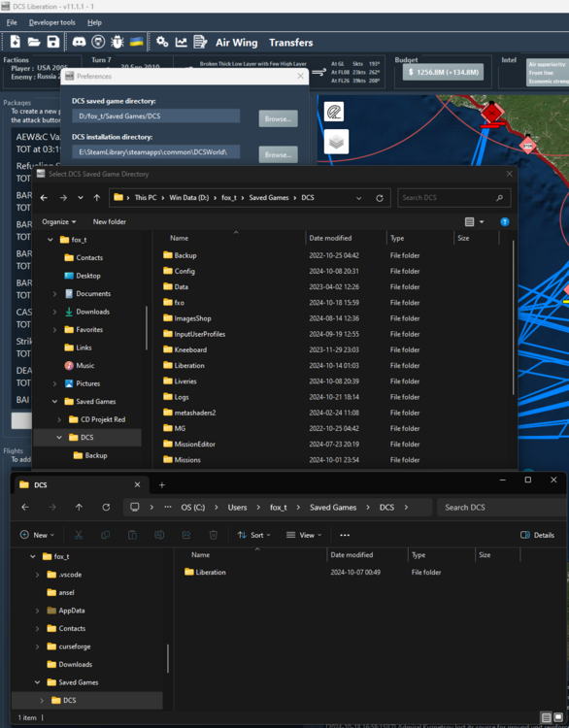The width and height of the screenshot is (569, 728).
Task: Open recent locations dropdown in dialog
Action: click(x=81, y=198)
